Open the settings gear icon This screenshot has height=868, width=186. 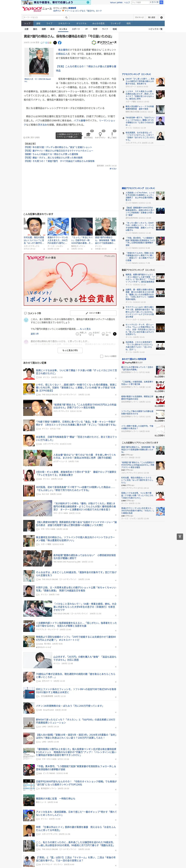click(161, 17)
